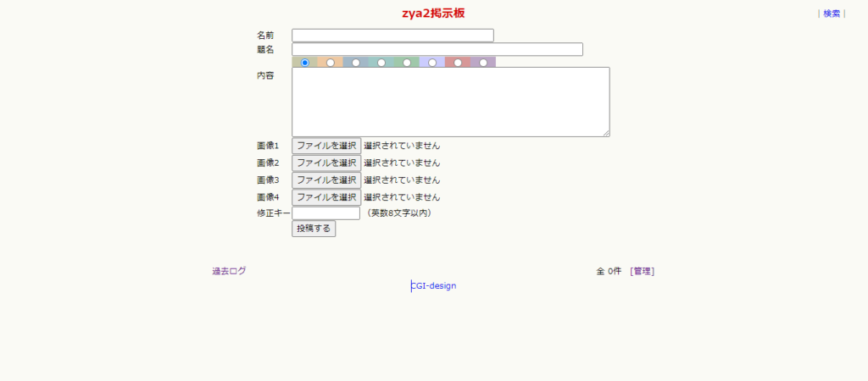Select the olive-tan checked radio button

tap(305, 63)
